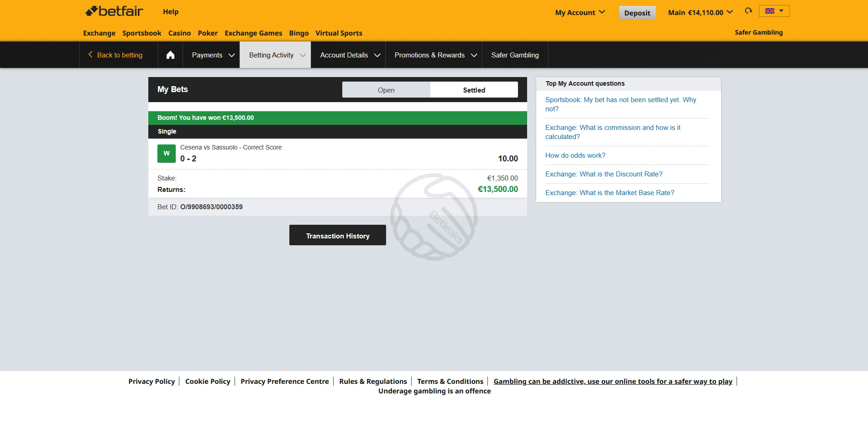Open Exchange Games section
The height and width of the screenshot is (434, 868).
click(253, 33)
